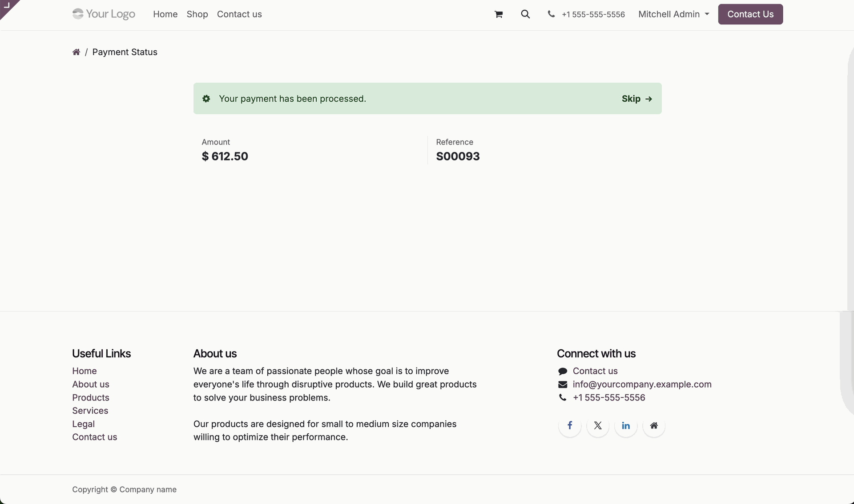Click the footer Services link
The image size is (854, 504).
[90, 411]
